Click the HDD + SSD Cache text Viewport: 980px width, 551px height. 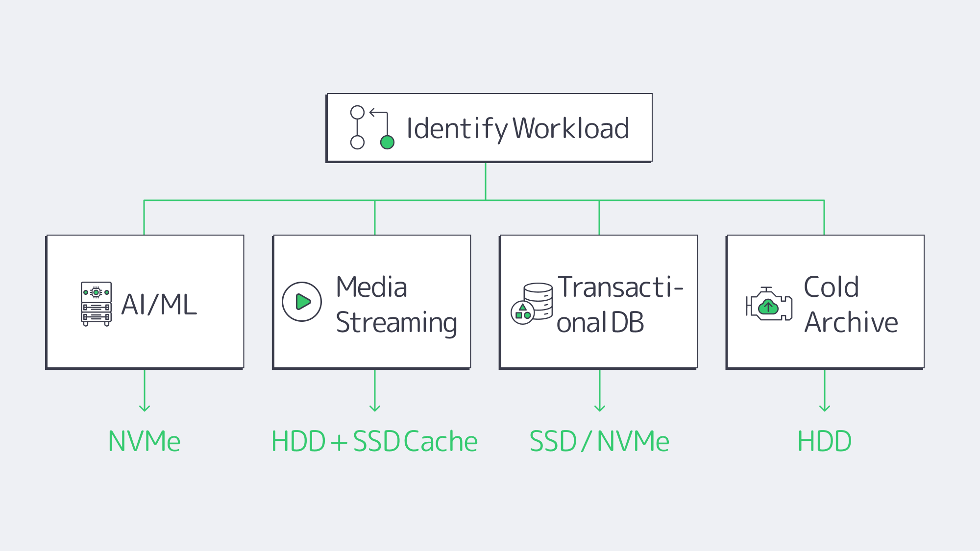[x=374, y=441]
